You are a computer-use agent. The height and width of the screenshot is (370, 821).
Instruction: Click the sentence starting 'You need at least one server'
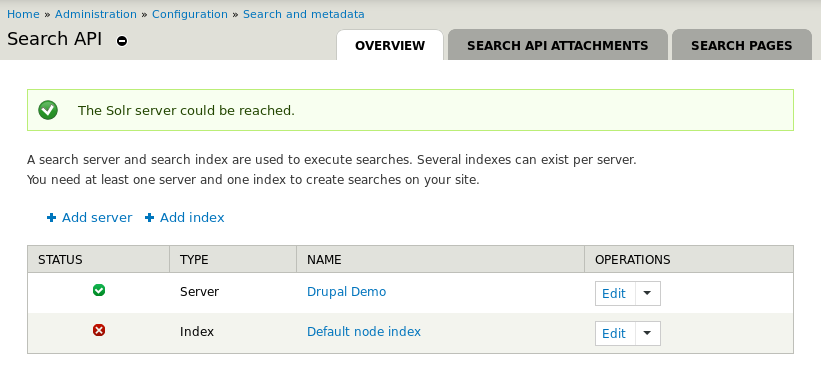tap(253, 180)
